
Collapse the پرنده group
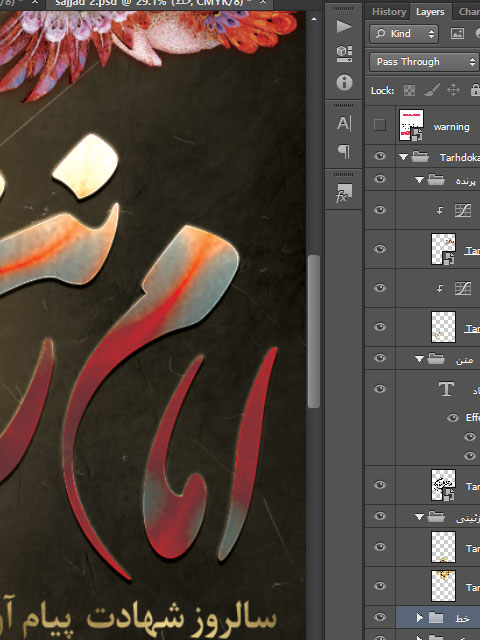coord(419,180)
